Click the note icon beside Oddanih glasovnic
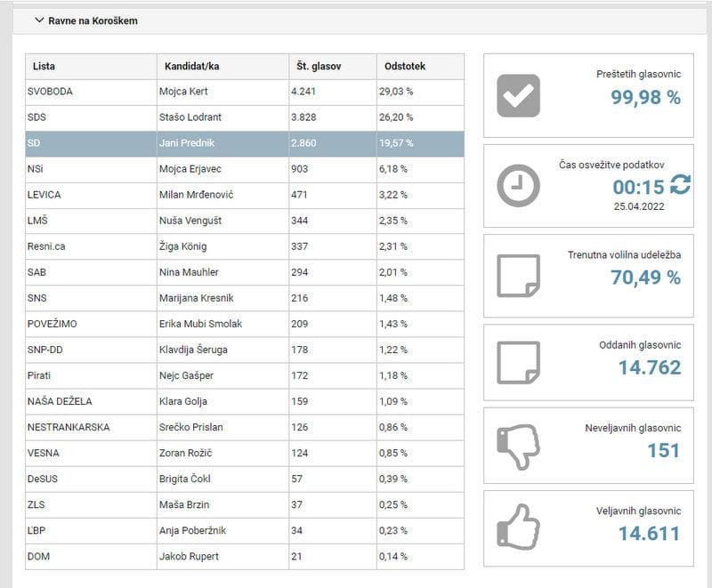The height and width of the screenshot is (588, 712). click(x=518, y=361)
